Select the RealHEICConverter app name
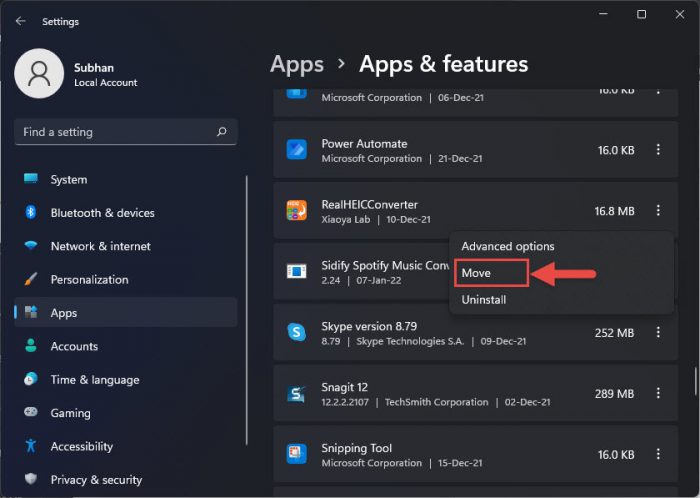 [x=370, y=204]
